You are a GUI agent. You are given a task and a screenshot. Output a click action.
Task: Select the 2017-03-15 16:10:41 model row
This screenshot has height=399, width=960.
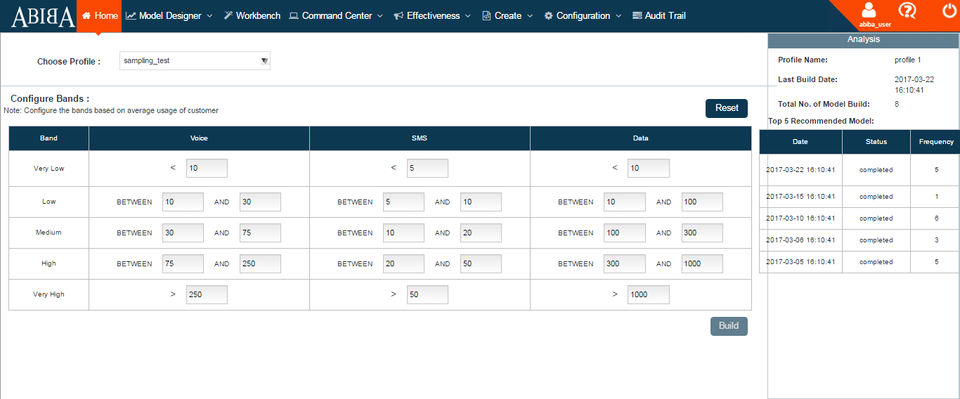pos(860,196)
